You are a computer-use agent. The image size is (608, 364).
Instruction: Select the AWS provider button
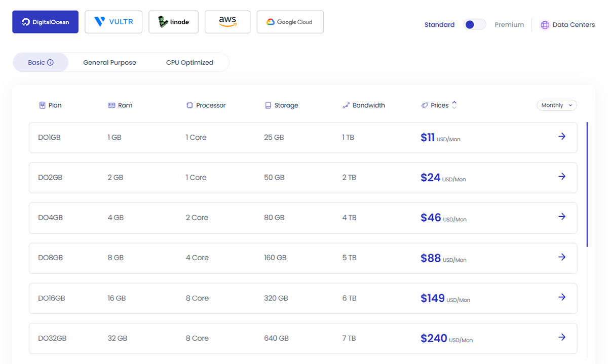pos(227,22)
